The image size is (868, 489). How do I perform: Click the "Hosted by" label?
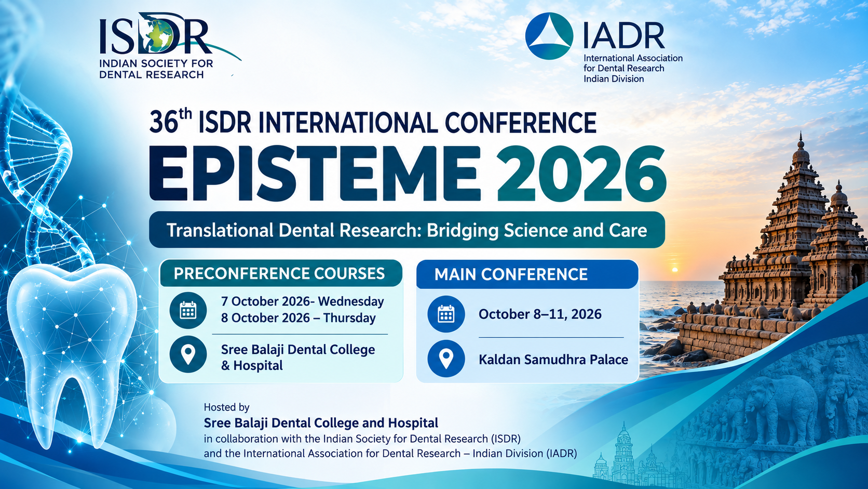(226, 407)
